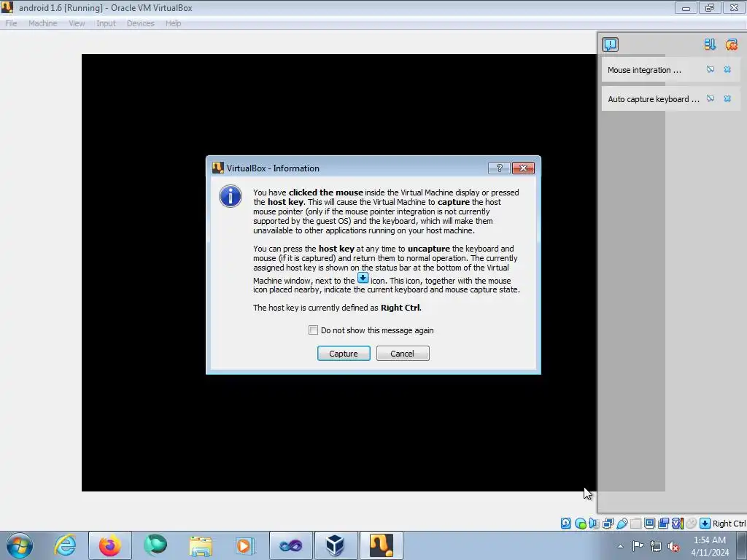Screen dimensions: 747x560
Task: Click the delete all notifications icon
Action: pyautogui.click(x=731, y=44)
